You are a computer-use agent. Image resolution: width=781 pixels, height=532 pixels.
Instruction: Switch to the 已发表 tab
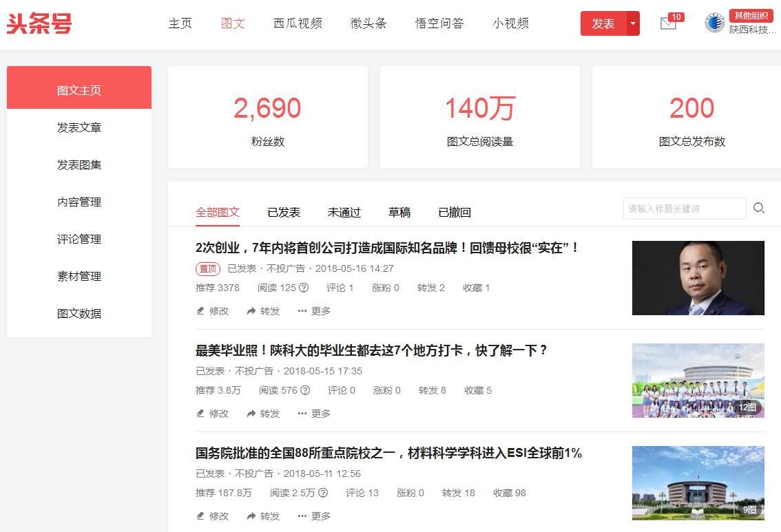click(x=284, y=213)
